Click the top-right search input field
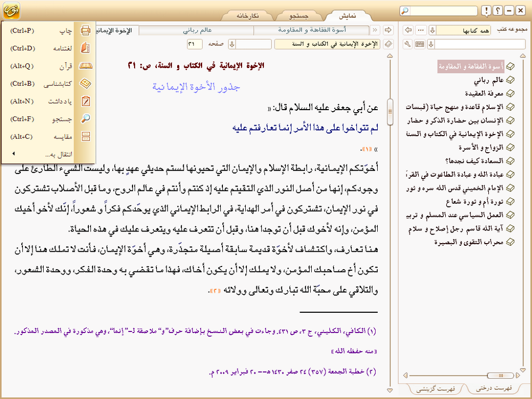Screen dimensions: 532x399 point(443,11)
